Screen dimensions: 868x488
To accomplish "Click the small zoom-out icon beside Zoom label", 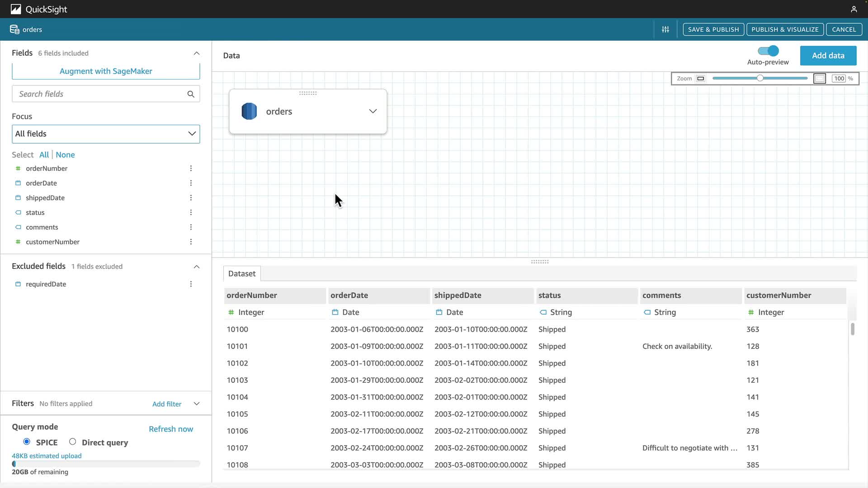I will point(701,79).
